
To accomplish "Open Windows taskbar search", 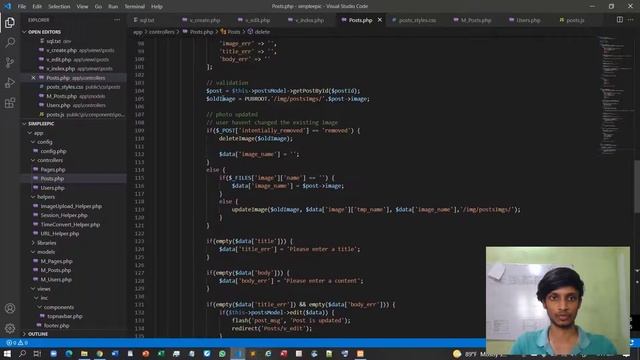I will point(22,353).
